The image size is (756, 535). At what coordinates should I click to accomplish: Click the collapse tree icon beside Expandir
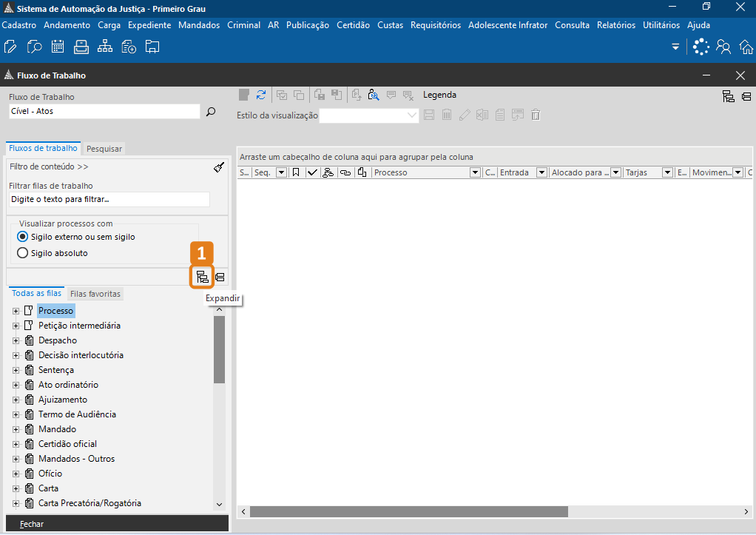pyautogui.click(x=220, y=277)
